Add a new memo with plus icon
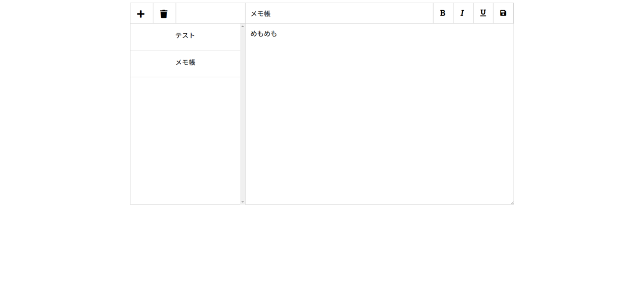The height and width of the screenshot is (301, 644). tap(142, 13)
